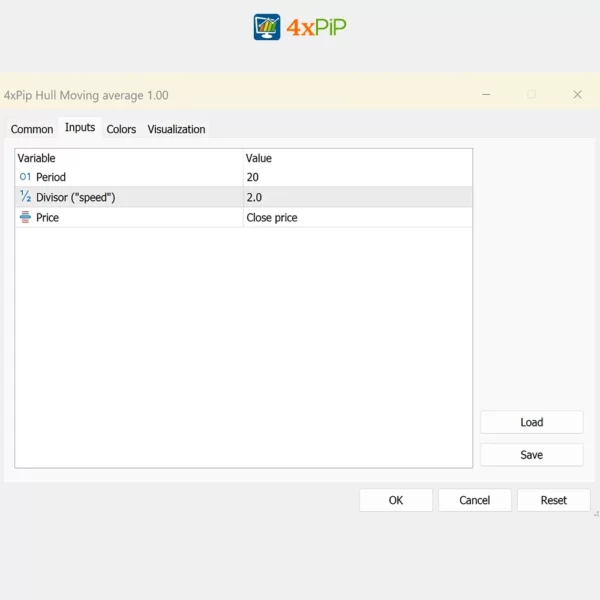
Task: Edit the Divisor value field showing 2.0
Action: 357,197
